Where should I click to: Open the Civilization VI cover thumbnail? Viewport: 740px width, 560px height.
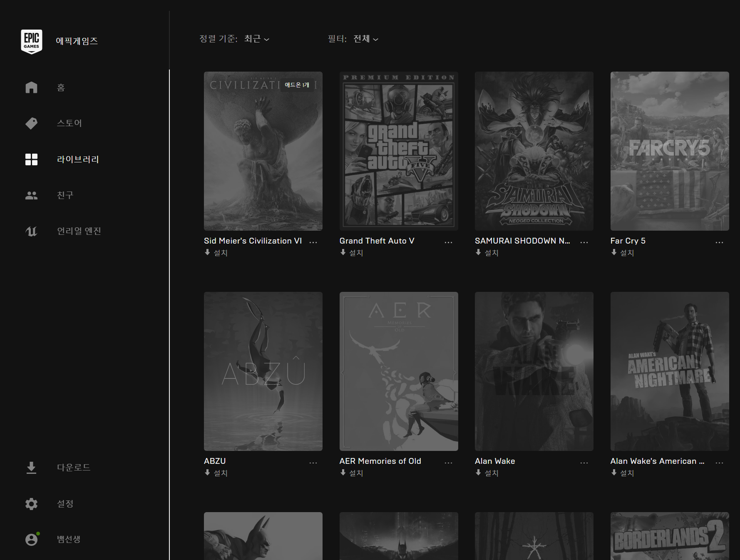pyautogui.click(x=263, y=151)
